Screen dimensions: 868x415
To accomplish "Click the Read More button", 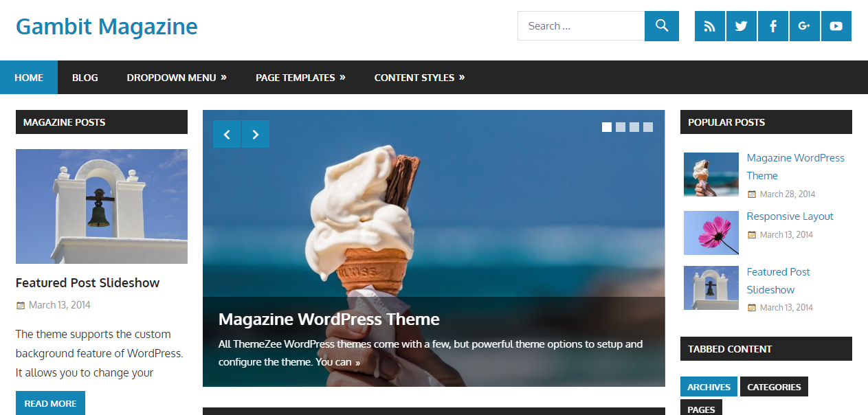I will click(50, 403).
